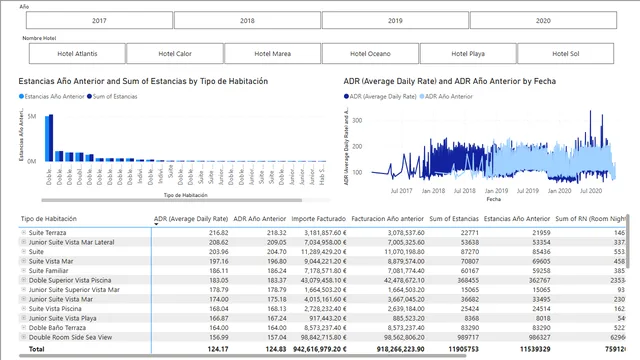Click the bar chart horizontal scrollbar
Screen dimensions: 640x360
pyautogui.click(x=171, y=200)
